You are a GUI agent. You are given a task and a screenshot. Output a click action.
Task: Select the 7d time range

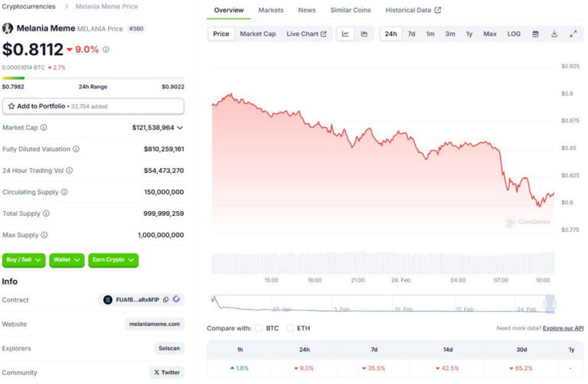(411, 34)
